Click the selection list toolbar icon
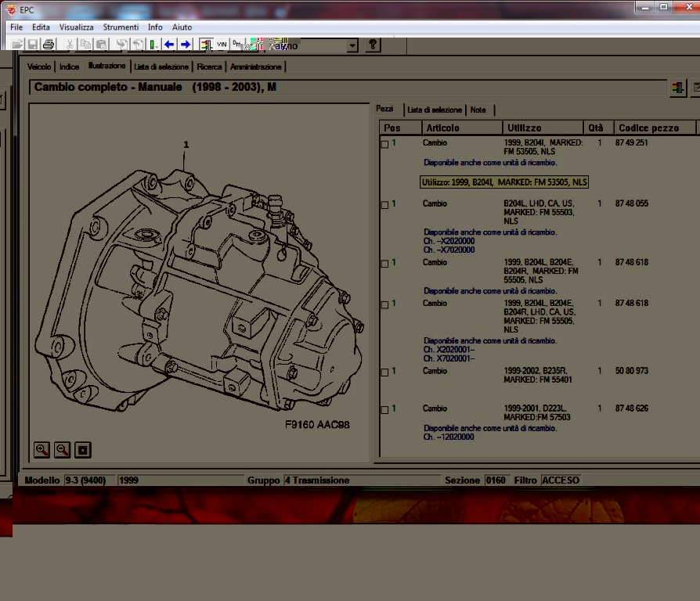700x601 pixels. coord(206,44)
